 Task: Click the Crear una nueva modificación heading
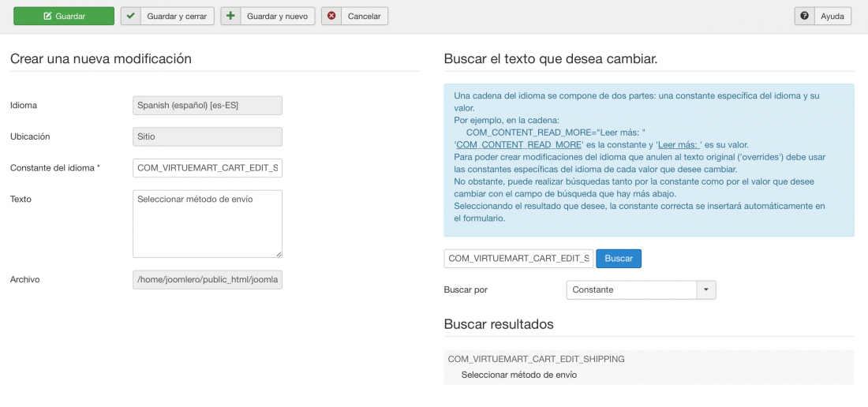coord(101,58)
